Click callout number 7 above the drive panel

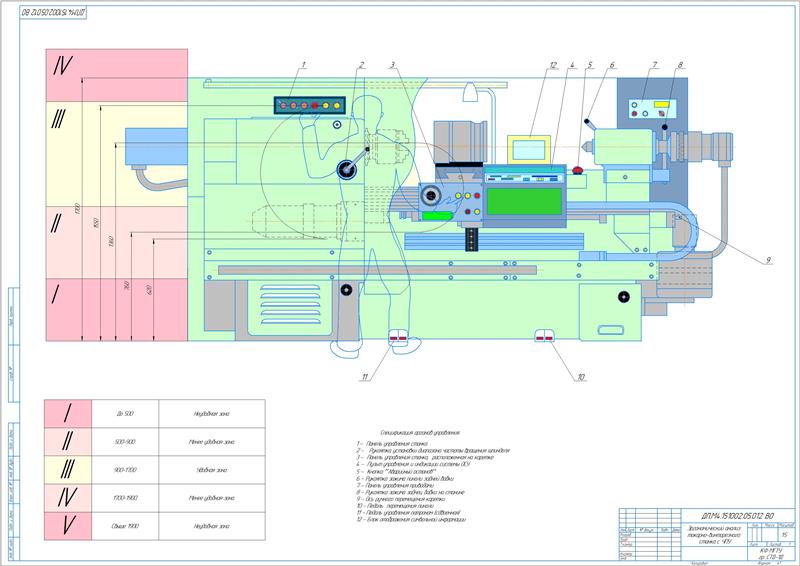(x=655, y=65)
